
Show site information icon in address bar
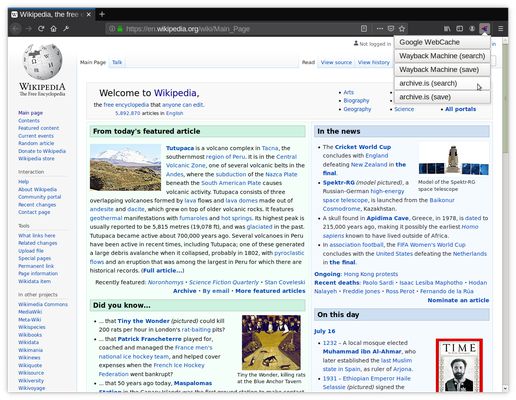[112, 29]
